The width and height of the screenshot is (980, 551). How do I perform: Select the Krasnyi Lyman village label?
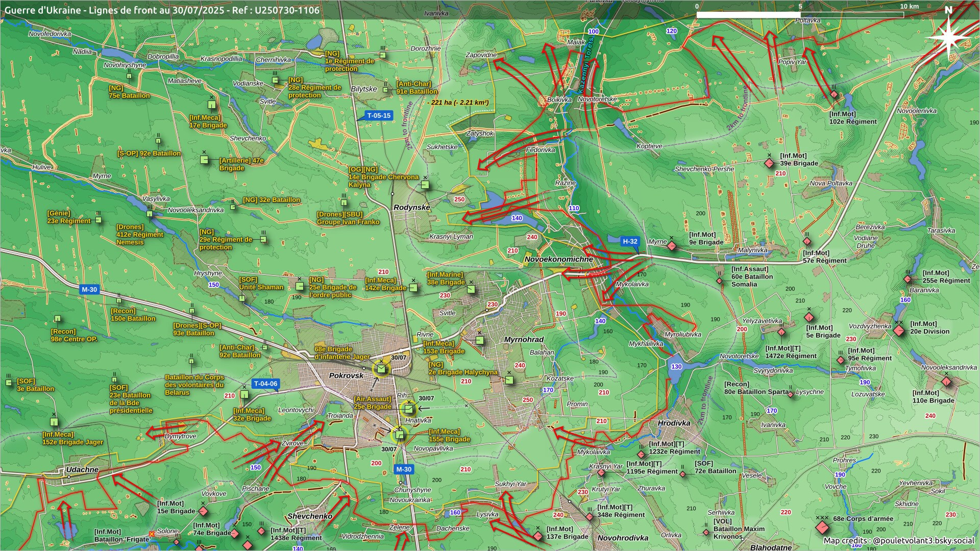(451, 237)
